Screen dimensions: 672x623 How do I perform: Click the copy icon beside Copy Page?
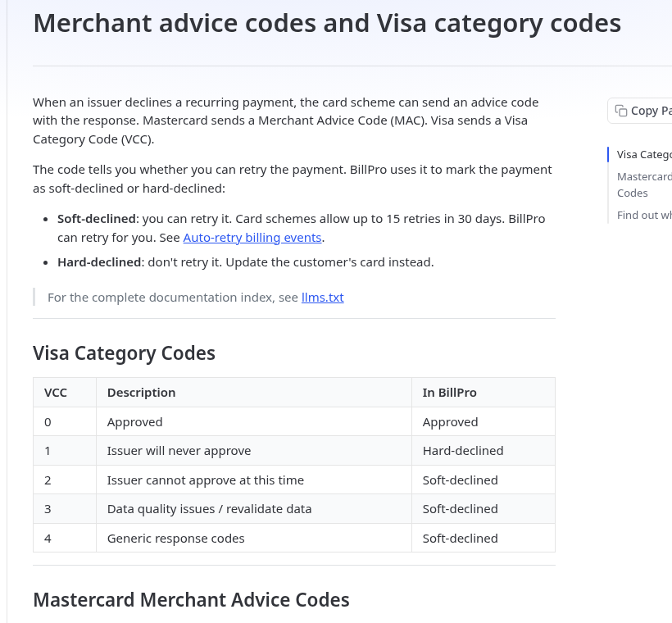pos(620,111)
